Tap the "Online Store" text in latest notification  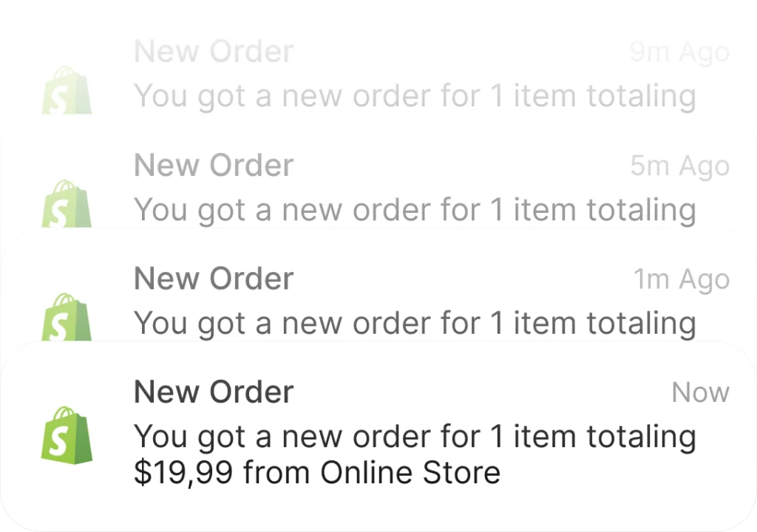pyautogui.click(x=410, y=472)
